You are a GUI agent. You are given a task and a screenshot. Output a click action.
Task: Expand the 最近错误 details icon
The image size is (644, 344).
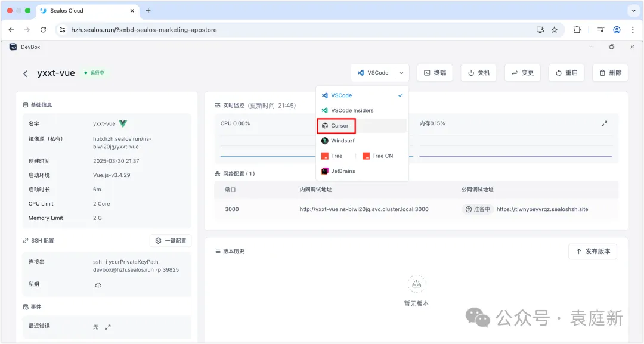(x=107, y=327)
